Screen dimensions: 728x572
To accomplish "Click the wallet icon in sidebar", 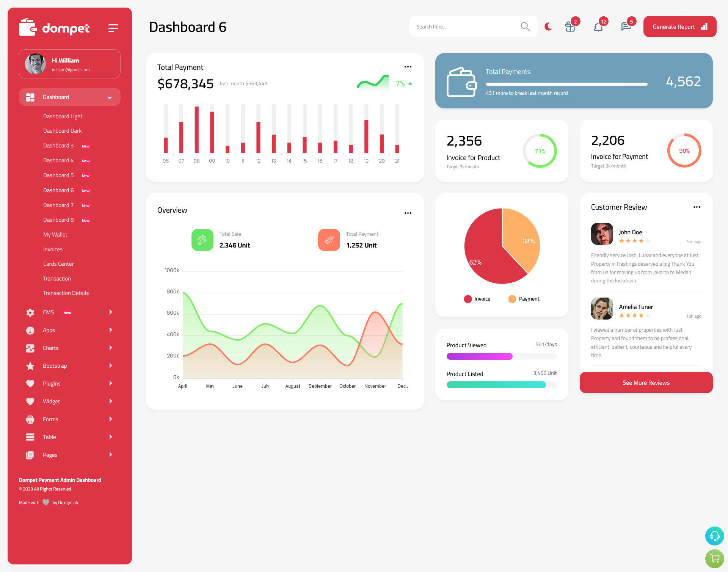I will [x=27, y=28].
